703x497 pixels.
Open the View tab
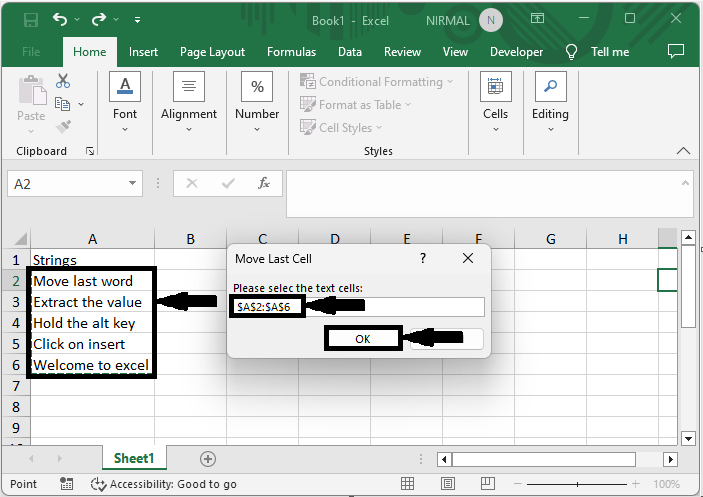(x=455, y=52)
